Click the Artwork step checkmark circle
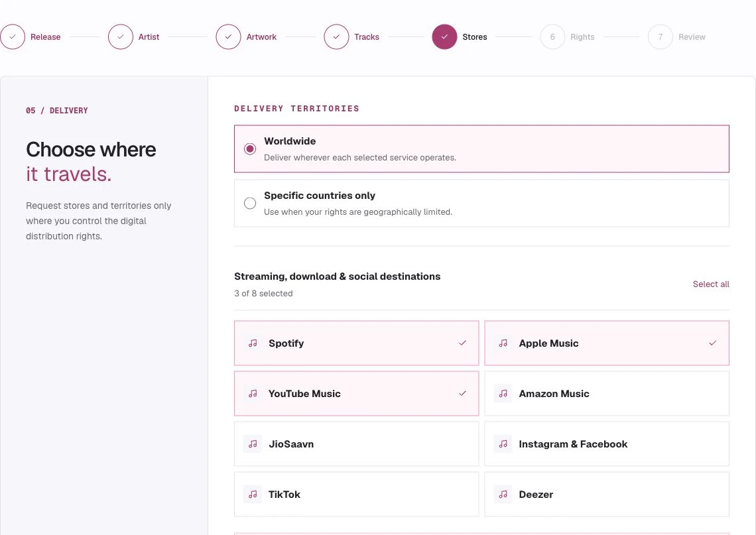 click(x=229, y=36)
